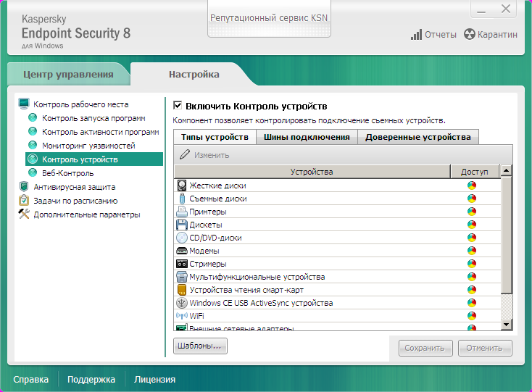This screenshot has height=392, width=532.
Task: Click the scroll down arrow of device list
Action: point(506,325)
